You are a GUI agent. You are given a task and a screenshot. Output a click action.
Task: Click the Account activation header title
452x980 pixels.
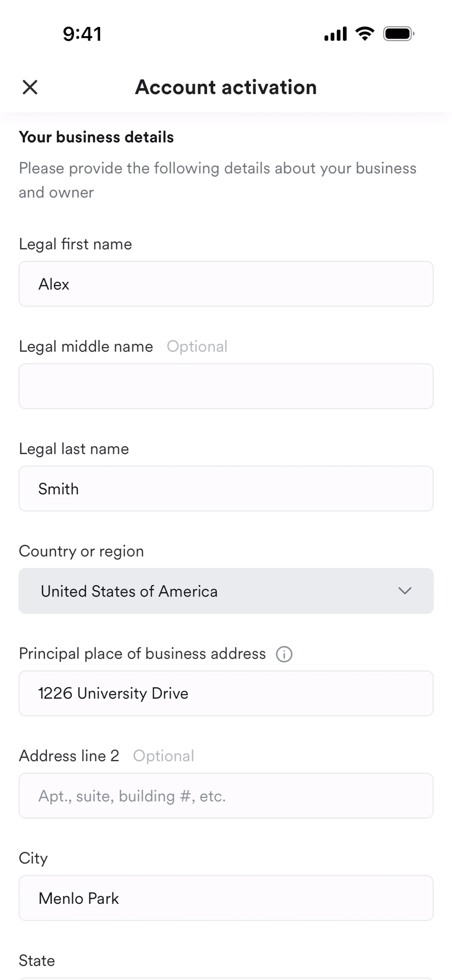pos(226,87)
